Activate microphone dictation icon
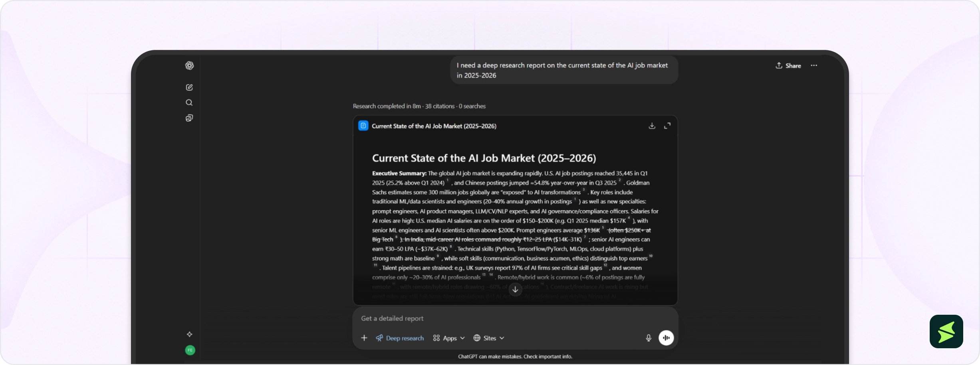 pyautogui.click(x=649, y=338)
